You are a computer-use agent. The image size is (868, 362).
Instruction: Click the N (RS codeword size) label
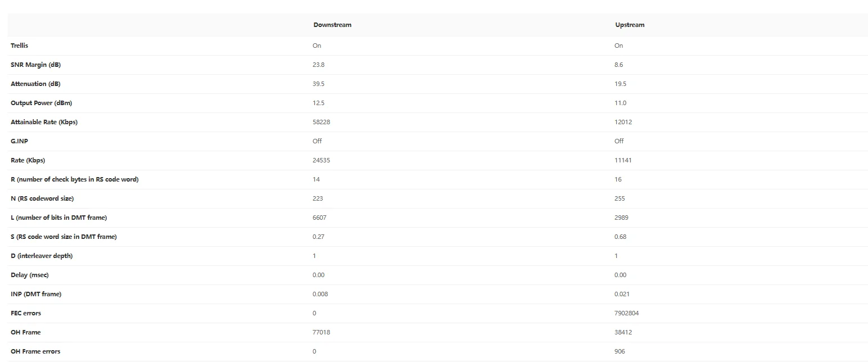tap(42, 198)
